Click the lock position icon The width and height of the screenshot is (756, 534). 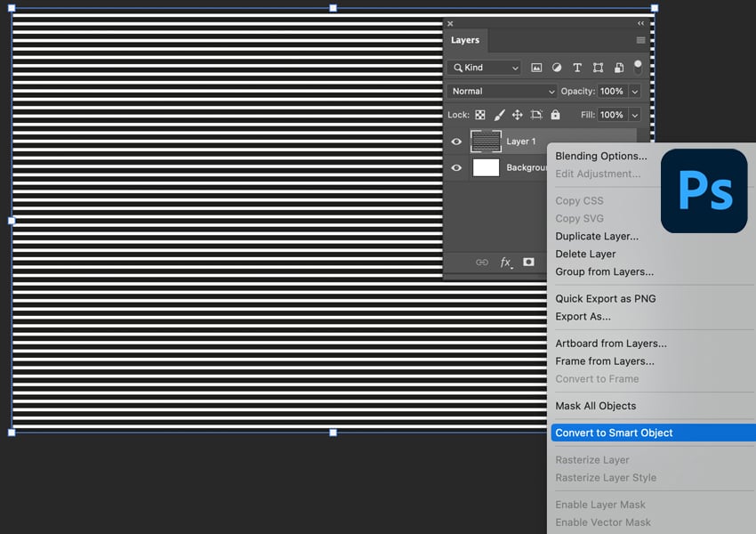click(518, 115)
